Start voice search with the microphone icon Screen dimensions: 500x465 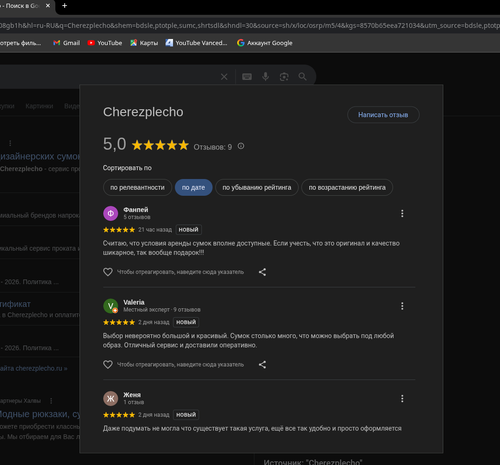265,77
